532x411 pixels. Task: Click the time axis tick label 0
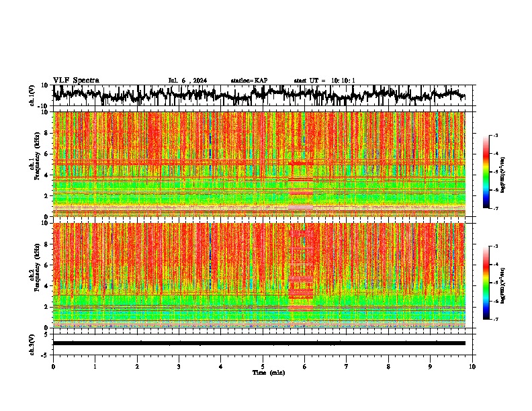53,367
